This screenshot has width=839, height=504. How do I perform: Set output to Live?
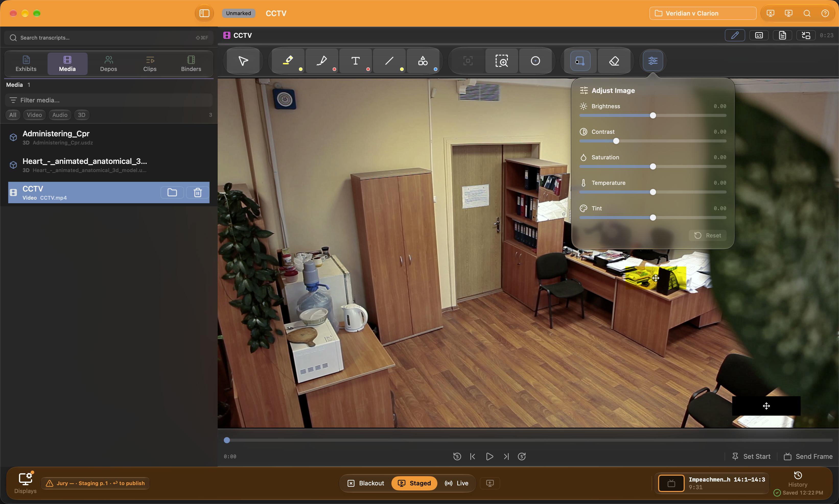point(456,483)
